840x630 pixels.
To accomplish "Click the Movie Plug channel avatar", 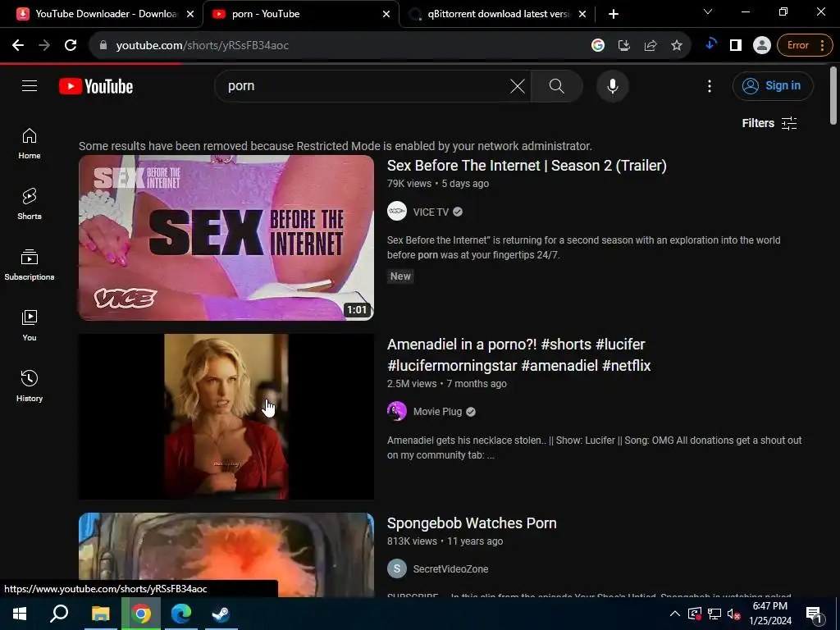I will click(397, 412).
